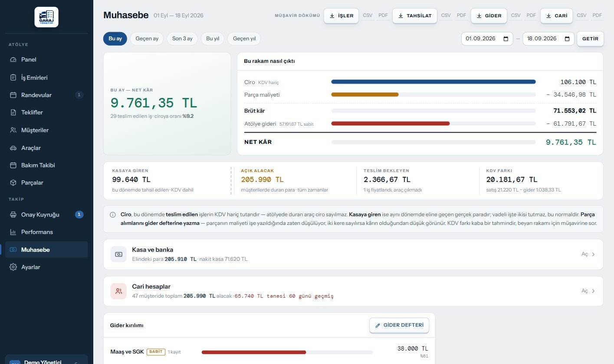Click the Onay Kuyruğu printer icon
Viewport: 614px width, 364px height.
13,214
